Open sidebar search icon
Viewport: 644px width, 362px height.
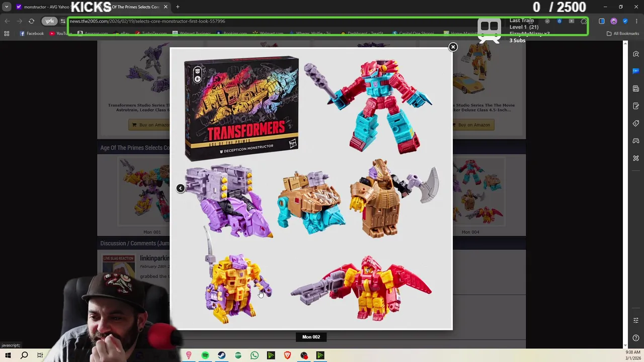pos(636,54)
